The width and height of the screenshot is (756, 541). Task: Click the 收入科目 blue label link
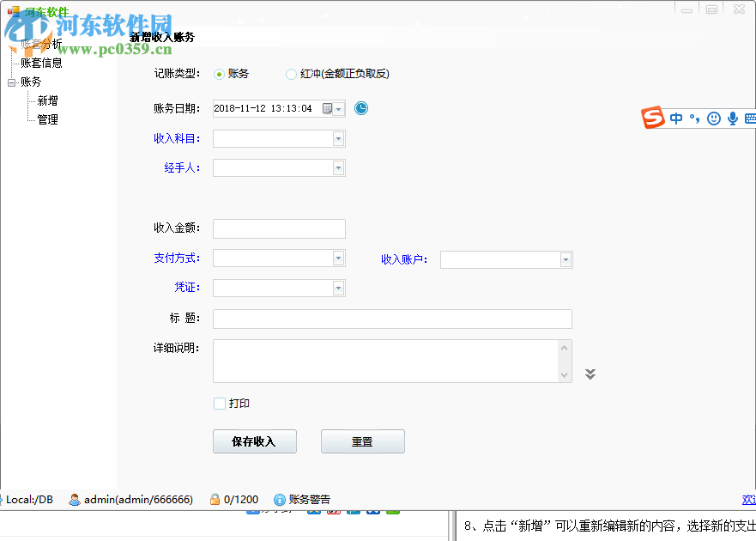177,138
